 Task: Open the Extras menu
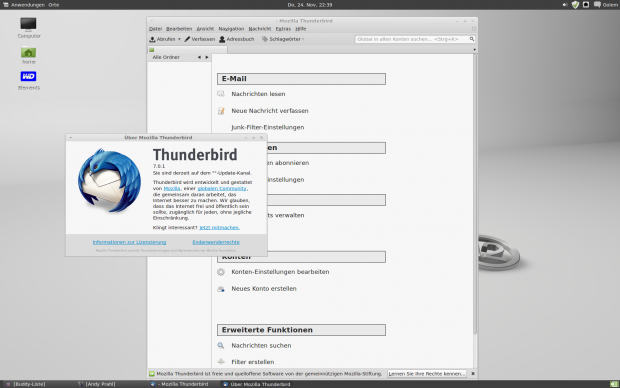(x=283, y=29)
